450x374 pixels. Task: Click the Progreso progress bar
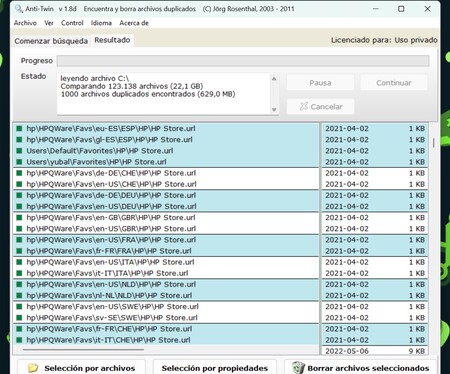pyautogui.click(x=243, y=61)
